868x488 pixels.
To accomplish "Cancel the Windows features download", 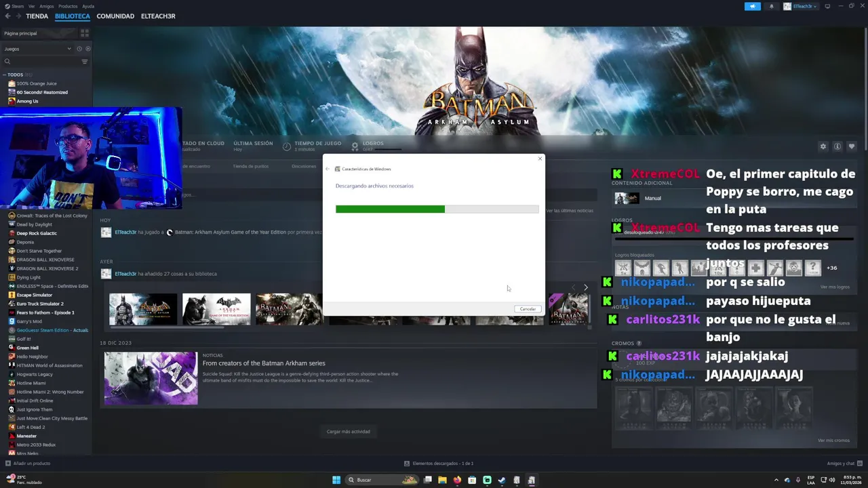I will 528,309.
